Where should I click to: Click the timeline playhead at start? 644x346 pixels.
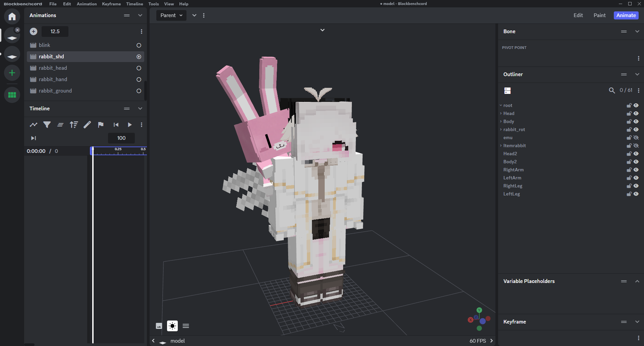click(93, 151)
